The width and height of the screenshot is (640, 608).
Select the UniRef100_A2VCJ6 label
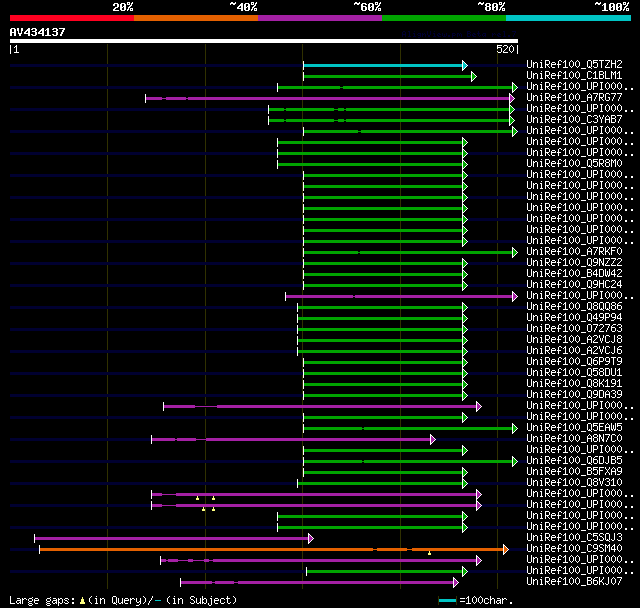pos(574,351)
